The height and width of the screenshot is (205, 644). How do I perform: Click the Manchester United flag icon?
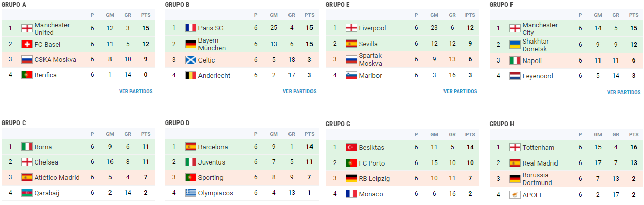click(x=27, y=29)
